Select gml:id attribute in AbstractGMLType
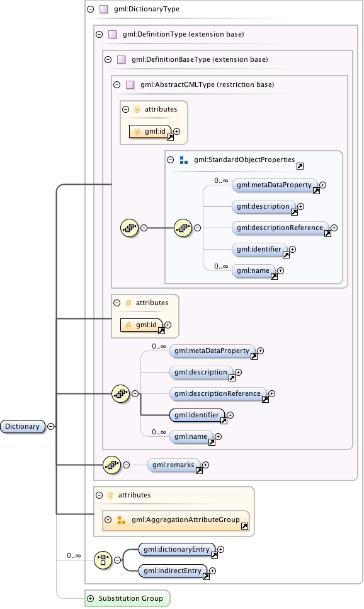Screen dimensions: 364x609 click(x=150, y=132)
